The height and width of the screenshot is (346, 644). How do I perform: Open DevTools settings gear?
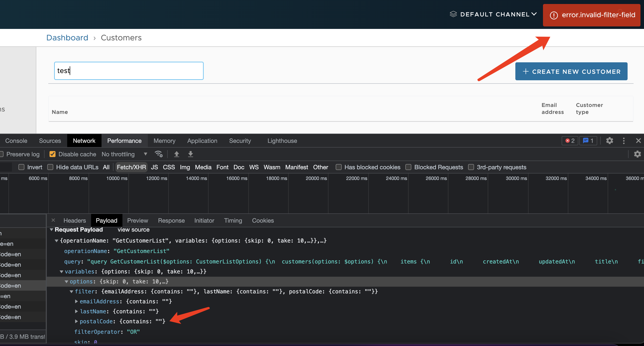[x=609, y=141]
